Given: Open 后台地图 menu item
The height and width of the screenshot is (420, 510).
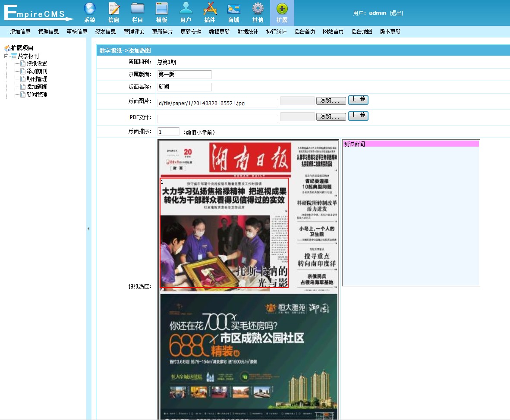Looking at the screenshot, I should 362,31.
